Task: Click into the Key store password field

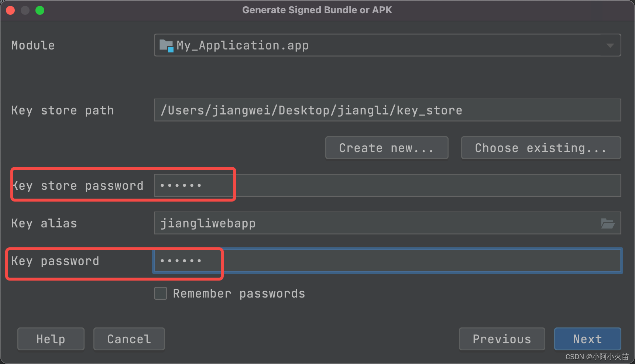Action: (x=387, y=185)
